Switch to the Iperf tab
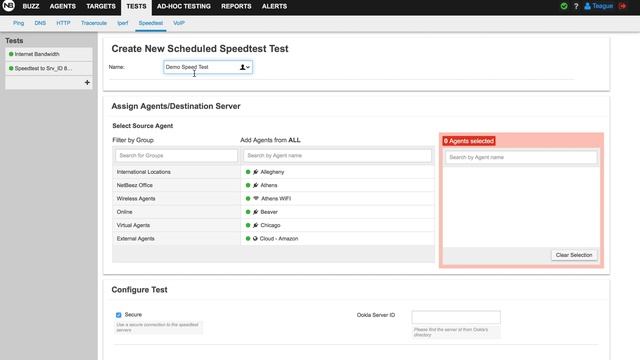The image size is (640, 360). pyautogui.click(x=122, y=23)
